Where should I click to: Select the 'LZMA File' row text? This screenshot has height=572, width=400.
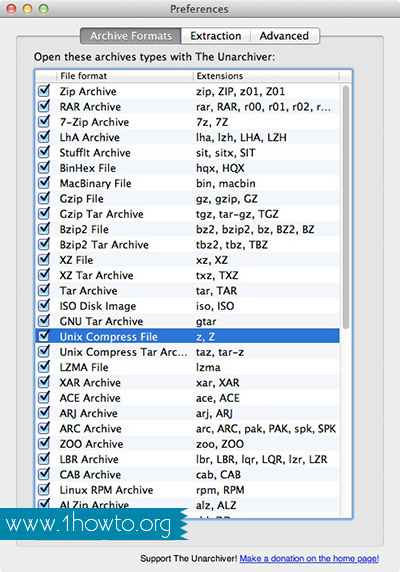(x=84, y=367)
